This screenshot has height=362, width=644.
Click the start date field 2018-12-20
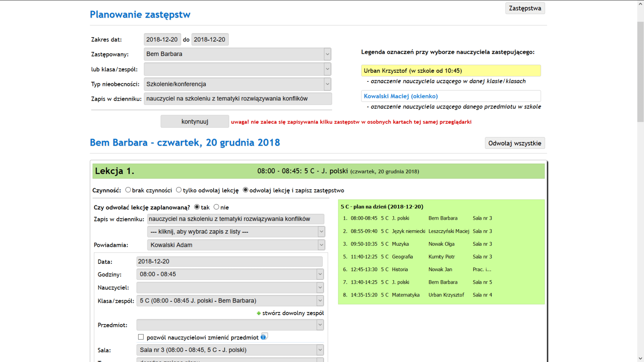coord(162,39)
